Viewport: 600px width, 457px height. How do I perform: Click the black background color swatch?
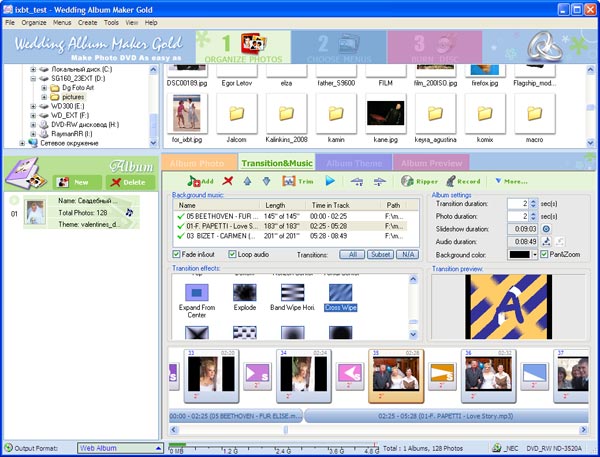[519, 255]
